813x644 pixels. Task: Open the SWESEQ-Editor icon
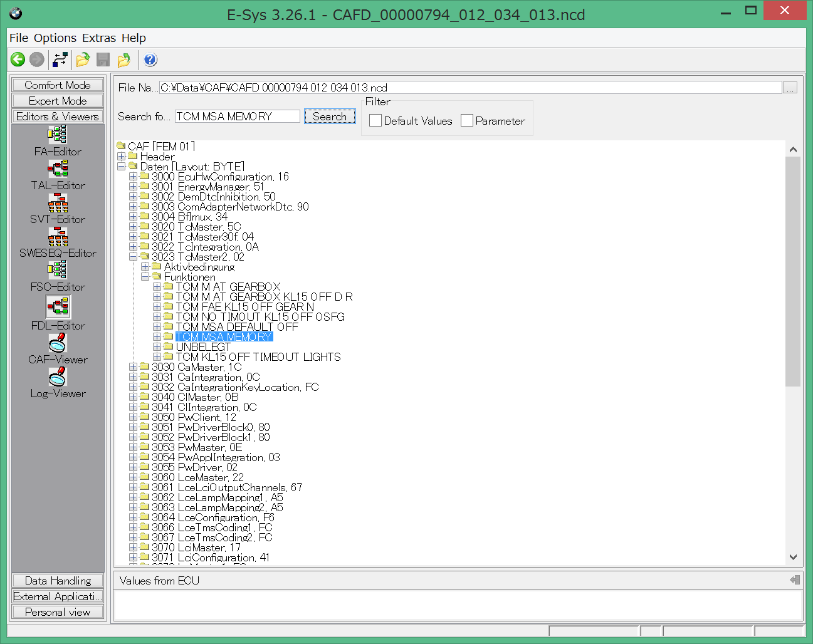(58, 236)
